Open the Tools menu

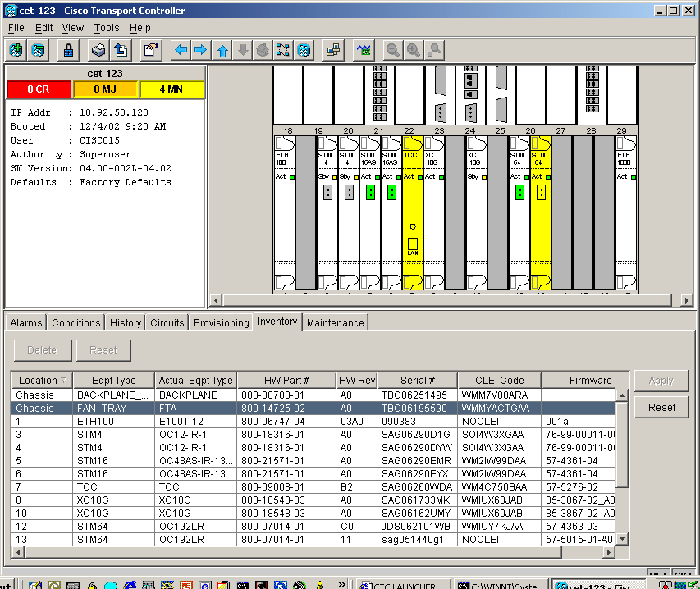point(106,28)
